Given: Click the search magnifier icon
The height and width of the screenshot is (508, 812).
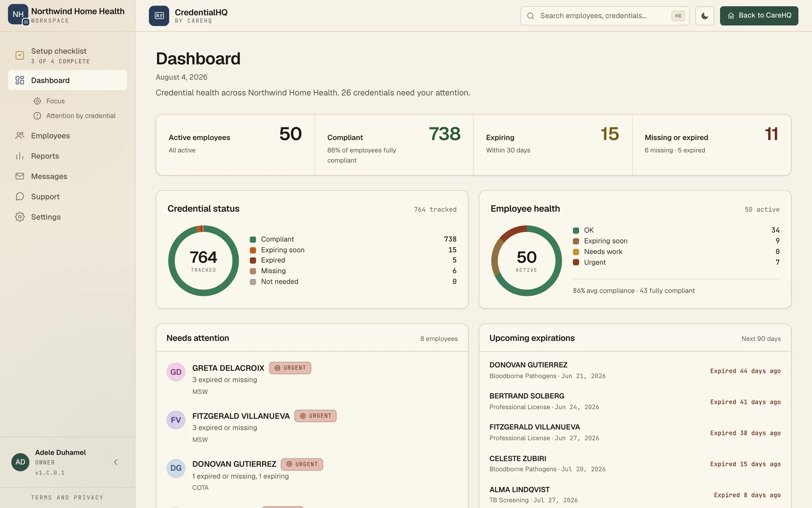Looking at the screenshot, I should point(530,16).
